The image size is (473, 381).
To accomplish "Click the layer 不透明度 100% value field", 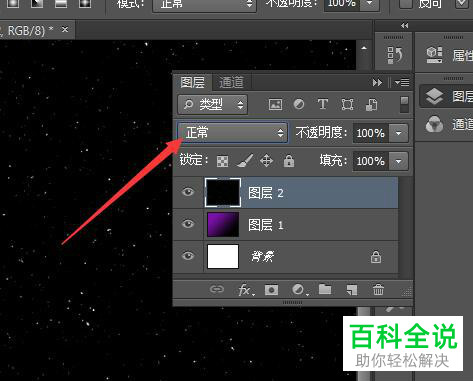I will tap(370, 133).
